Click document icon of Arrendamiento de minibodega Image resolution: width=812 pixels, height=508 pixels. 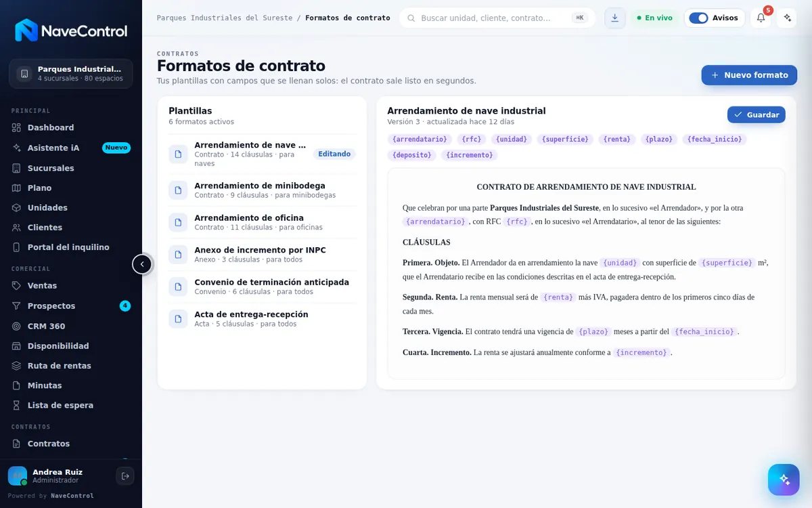coord(178,190)
